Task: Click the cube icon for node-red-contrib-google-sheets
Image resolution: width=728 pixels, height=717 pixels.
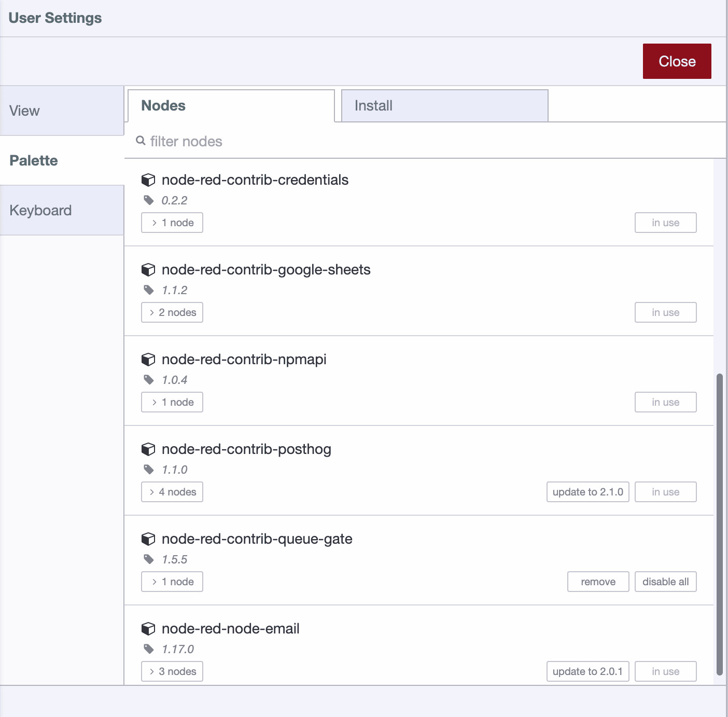Action: (x=149, y=270)
